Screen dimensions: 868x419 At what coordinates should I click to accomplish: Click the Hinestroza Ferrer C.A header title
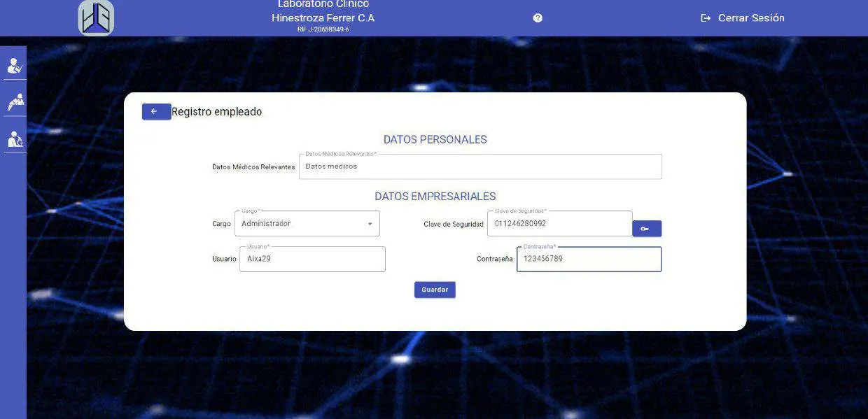pos(323,18)
